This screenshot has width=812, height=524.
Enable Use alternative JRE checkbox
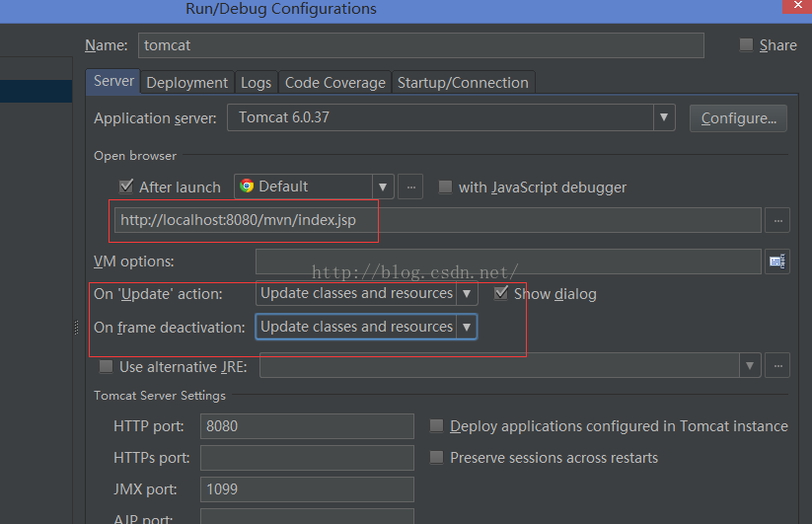point(107,366)
